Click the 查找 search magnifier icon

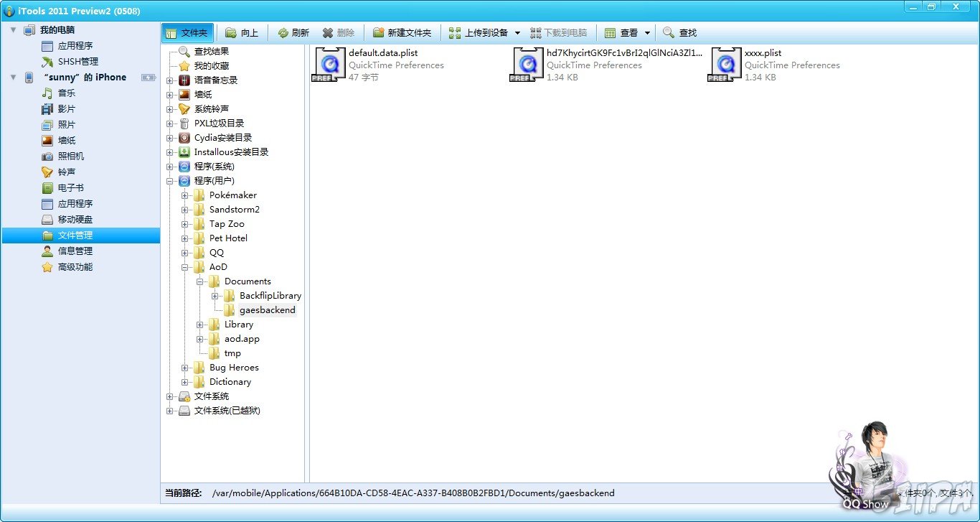tap(669, 33)
